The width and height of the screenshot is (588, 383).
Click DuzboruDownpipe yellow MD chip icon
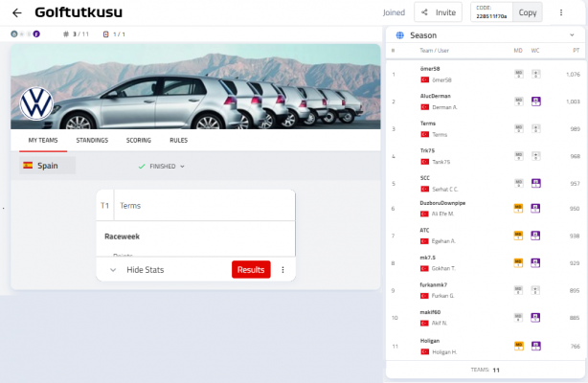coord(518,208)
